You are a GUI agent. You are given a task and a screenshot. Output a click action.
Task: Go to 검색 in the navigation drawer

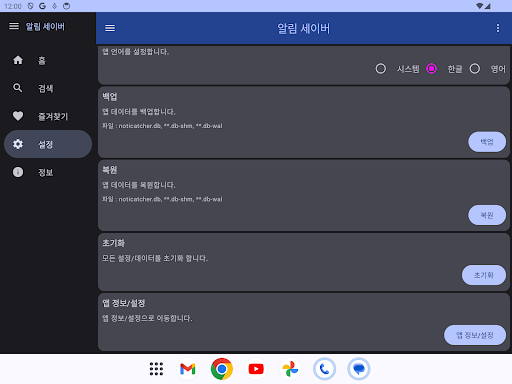click(x=48, y=88)
